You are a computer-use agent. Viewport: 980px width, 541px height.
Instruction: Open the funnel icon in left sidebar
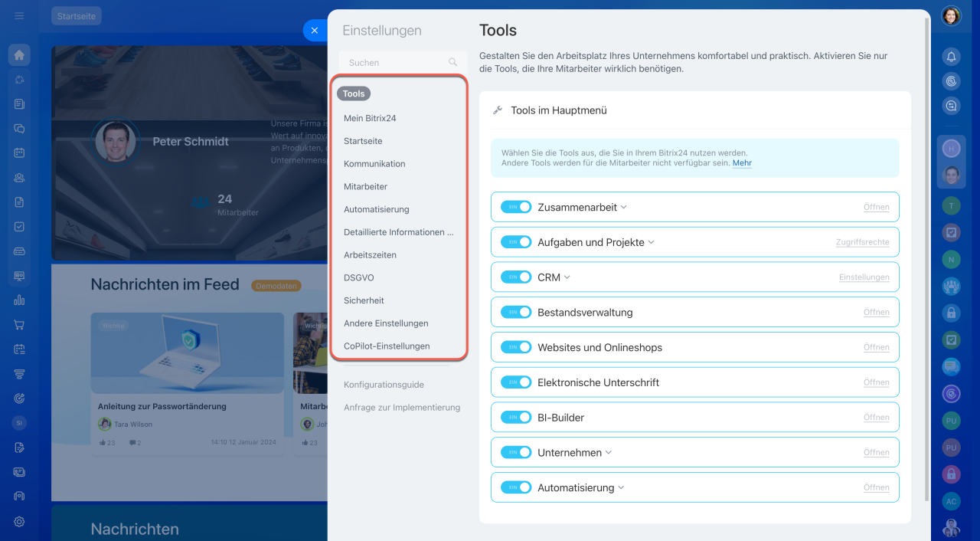[x=19, y=374]
